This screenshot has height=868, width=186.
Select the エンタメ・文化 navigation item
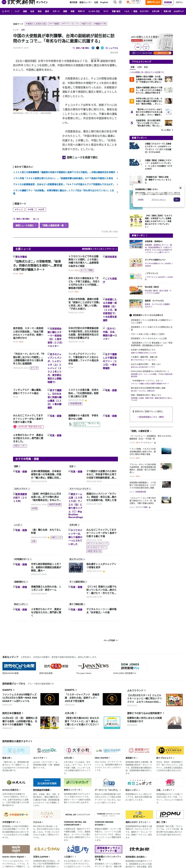[94, 11]
